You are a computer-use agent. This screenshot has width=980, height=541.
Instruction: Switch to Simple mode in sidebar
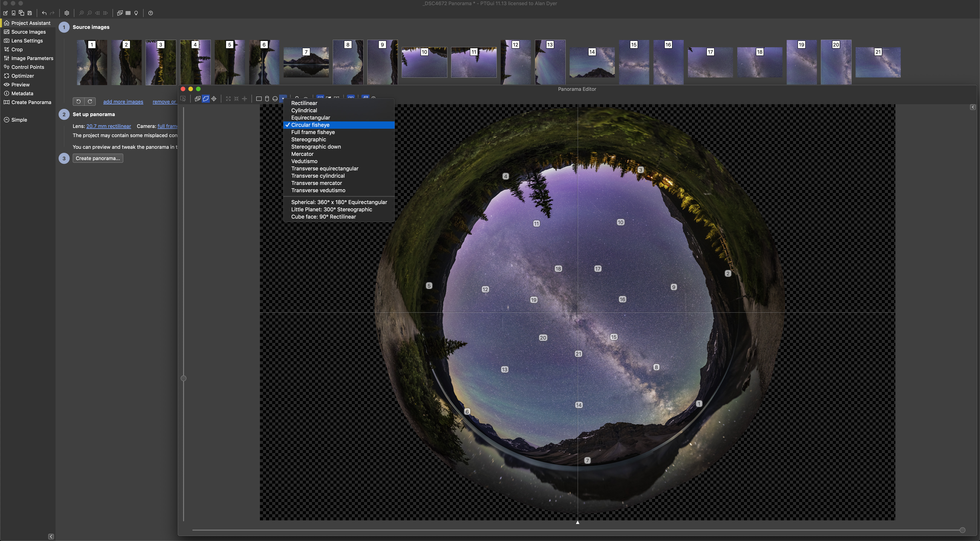click(x=19, y=120)
